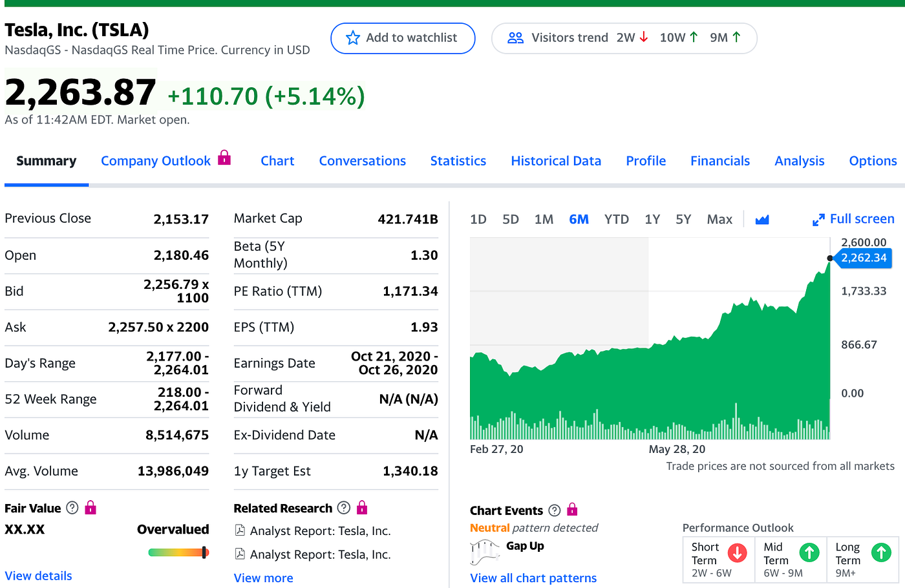Click the lock icon beside Chart Events
Image resolution: width=905 pixels, height=588 pixels.
572,510
